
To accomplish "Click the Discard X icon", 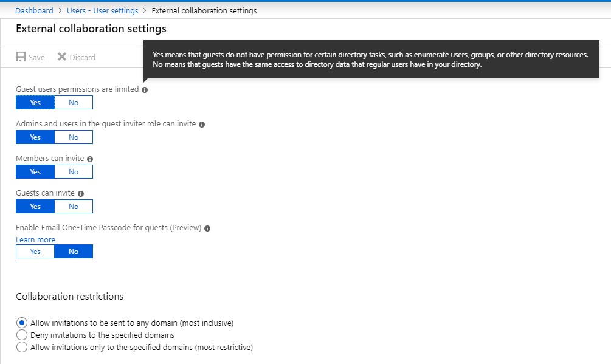I will [x=62, y=57].
